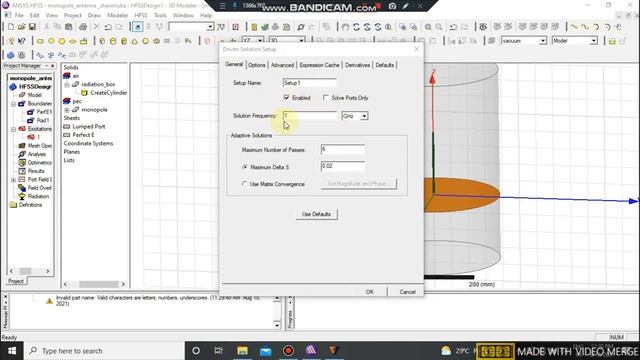Collapse the Excitations node in Project Manager
640x360 pixels.
tap(13, 129)
